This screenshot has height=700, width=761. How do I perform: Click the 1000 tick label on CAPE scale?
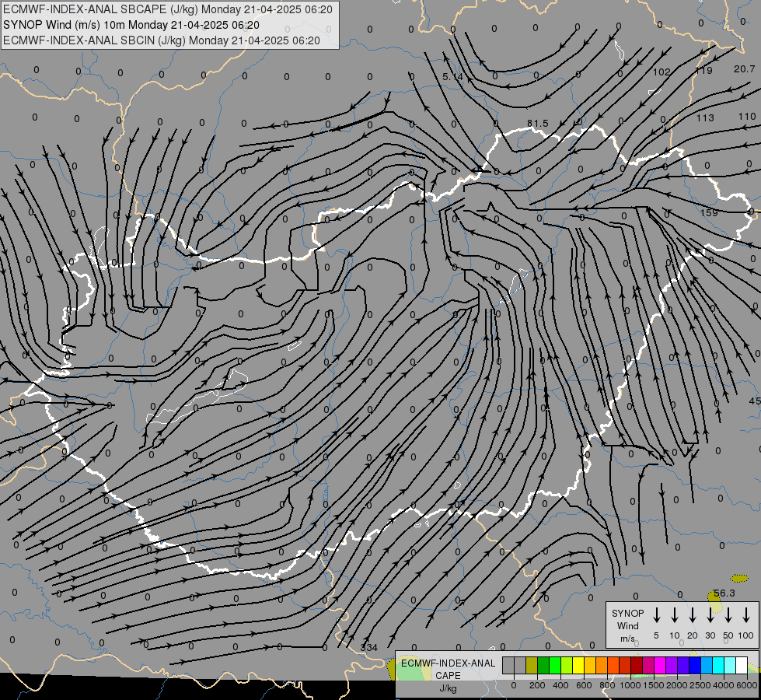click(630, 685)
